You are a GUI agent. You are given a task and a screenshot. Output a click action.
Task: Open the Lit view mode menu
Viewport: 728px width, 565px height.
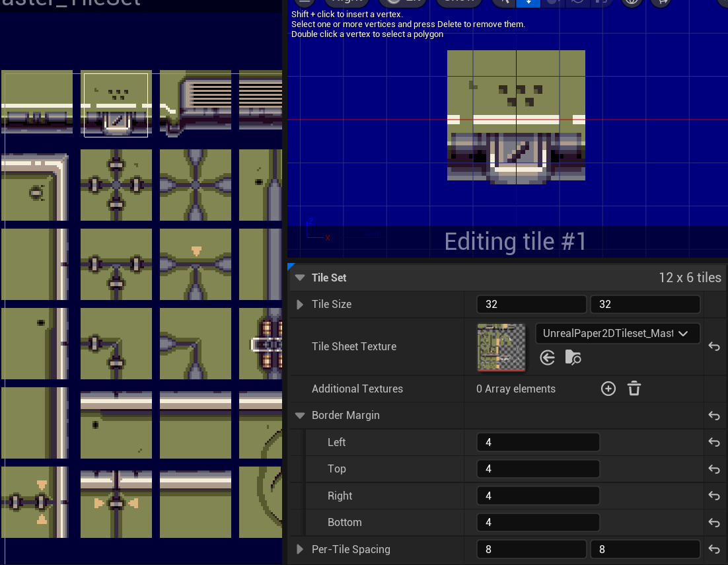tap(402, 3)
